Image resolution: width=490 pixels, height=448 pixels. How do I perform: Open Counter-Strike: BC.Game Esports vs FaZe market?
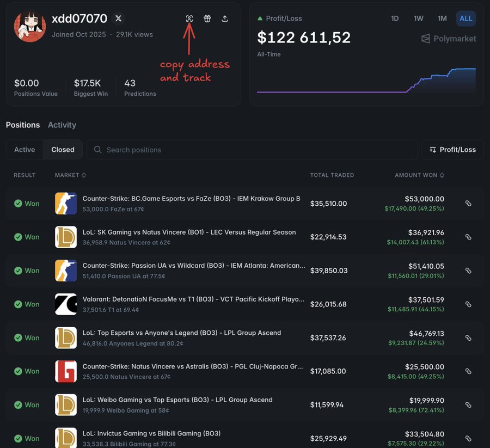[x=191, y=199]
